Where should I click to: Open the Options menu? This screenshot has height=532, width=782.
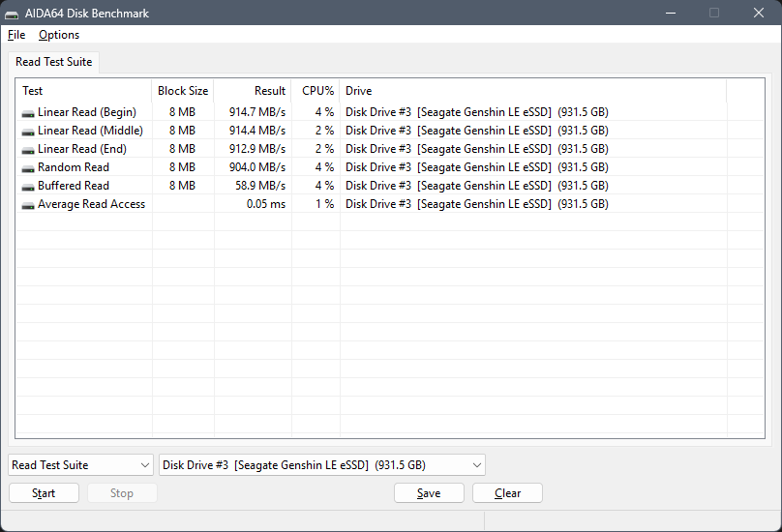pos(59,35)
